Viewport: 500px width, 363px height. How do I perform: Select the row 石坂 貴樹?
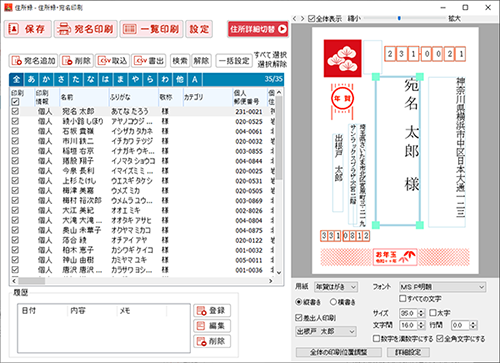click(143, 131)
